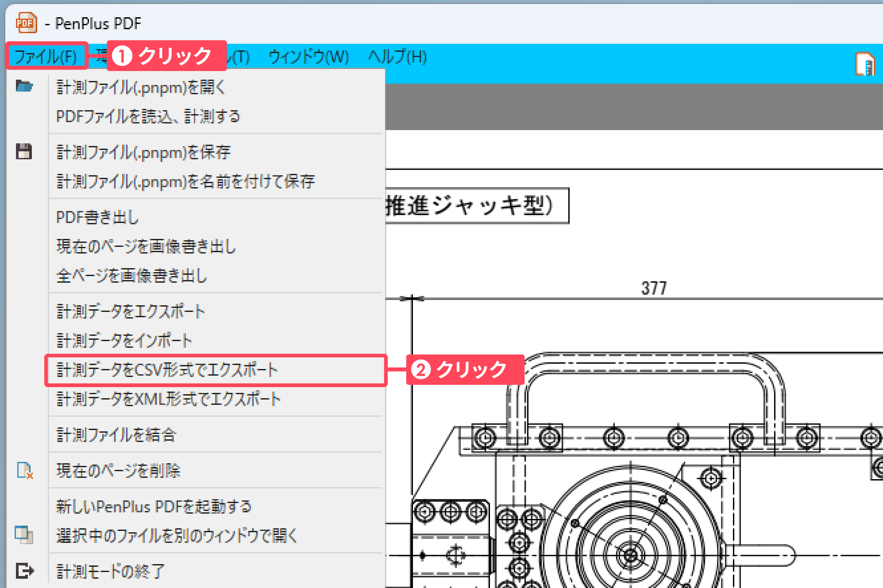883x588 pixels.
Task: Click the exit measurement mode icon
Action: pyautogui.click(x=25, y=571)
